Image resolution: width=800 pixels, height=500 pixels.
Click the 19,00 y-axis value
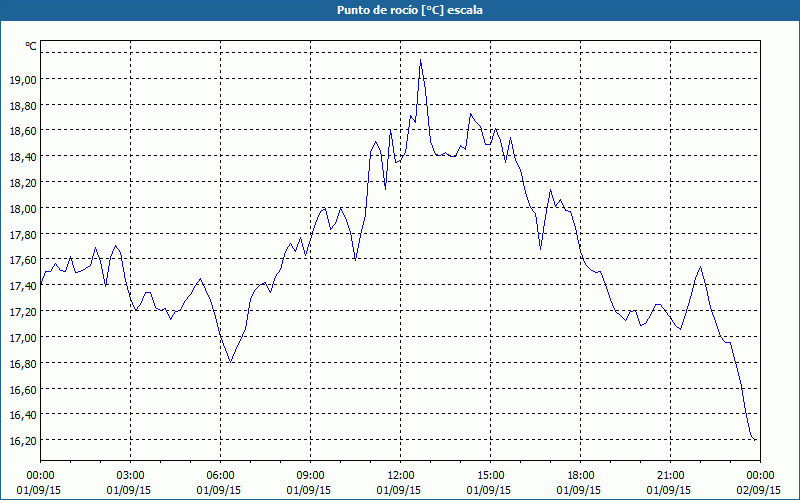coord(23,79)
